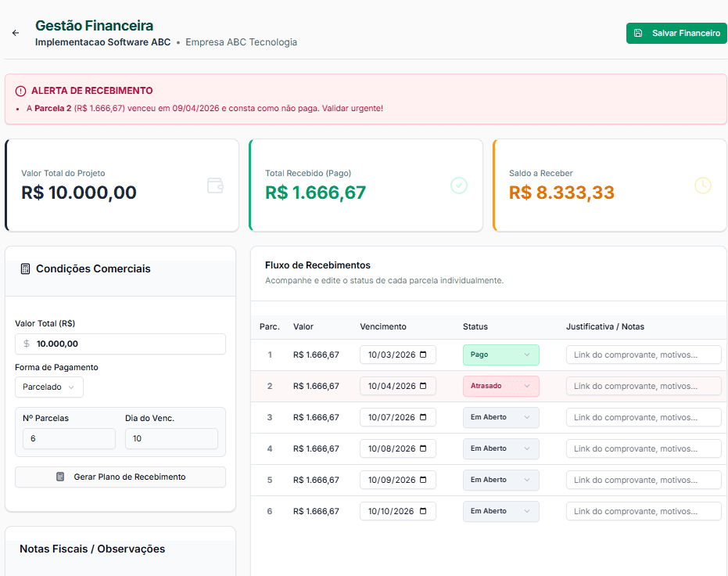Image resolution: width=728 pixels, height=576 pixels.
Task: Open Em Aberto status dropdown for parcela 5
Action: [501, 480]
